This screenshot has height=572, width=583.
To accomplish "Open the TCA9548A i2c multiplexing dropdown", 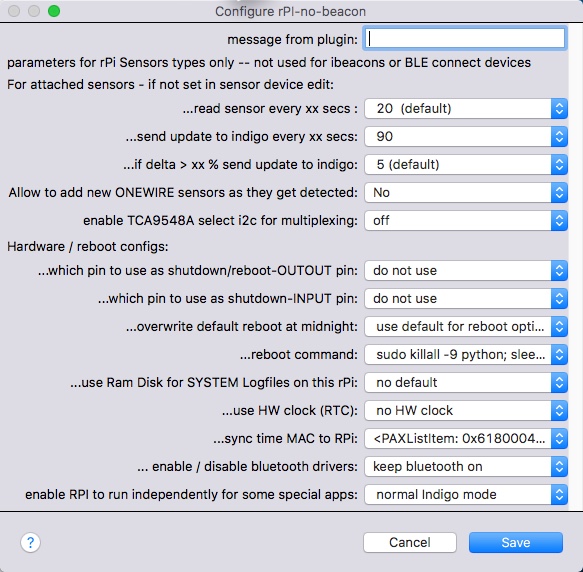I will 466,221.
